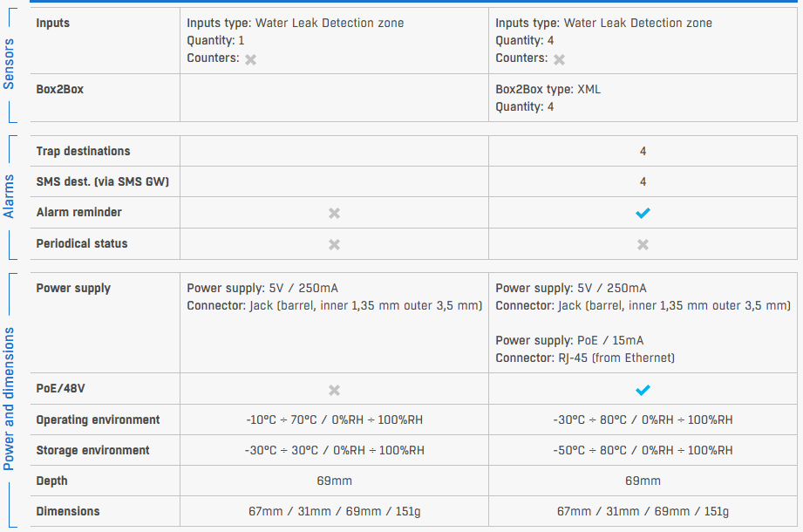The height and width of the screenshot is (532, 803).
Task: Click the Counters X icon in left Inputs cell
Action: (x=251, y=59)
